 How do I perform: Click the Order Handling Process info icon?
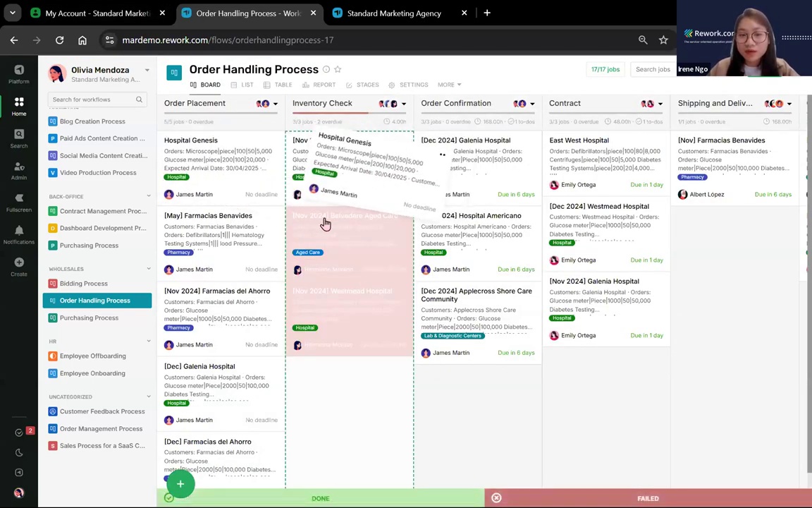click(326, 69)
